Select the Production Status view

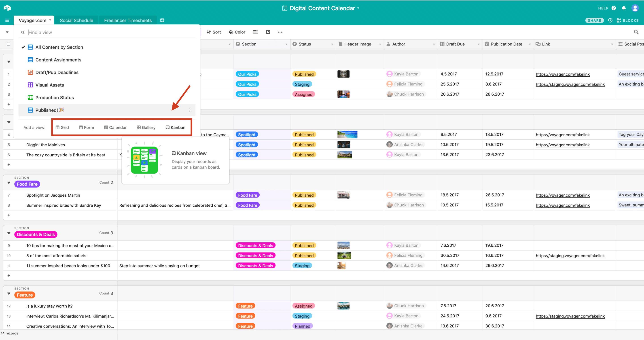pos(107,97)
